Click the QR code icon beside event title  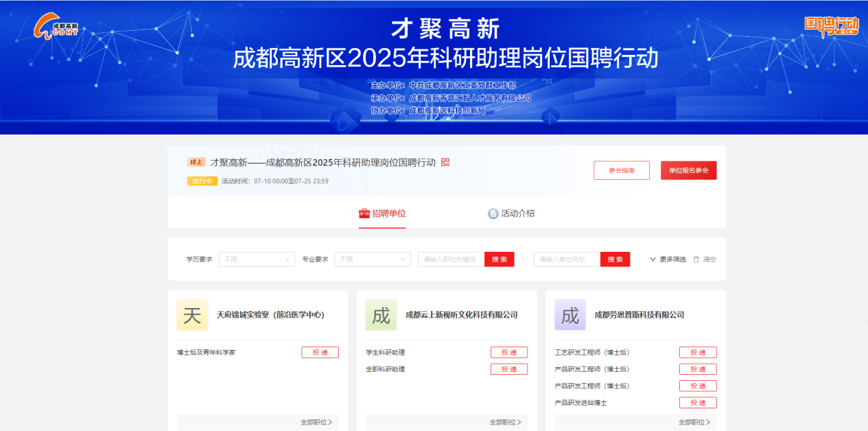pos(445,162)
